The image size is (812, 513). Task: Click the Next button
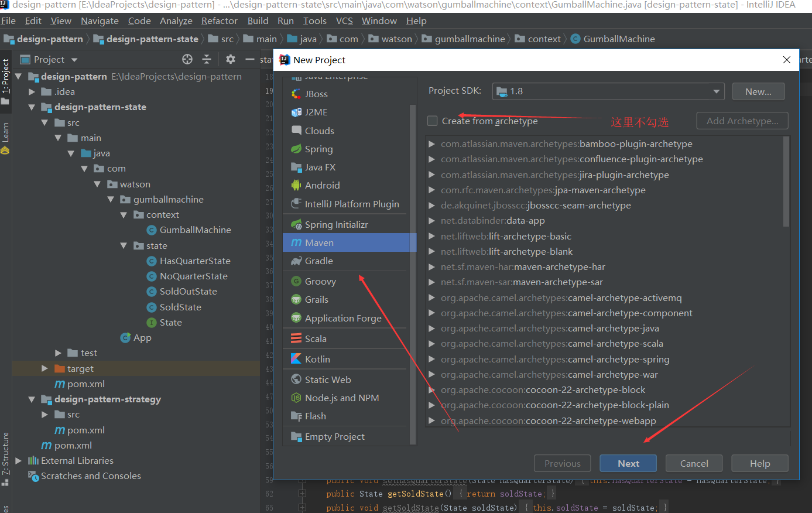click(628, 463)
